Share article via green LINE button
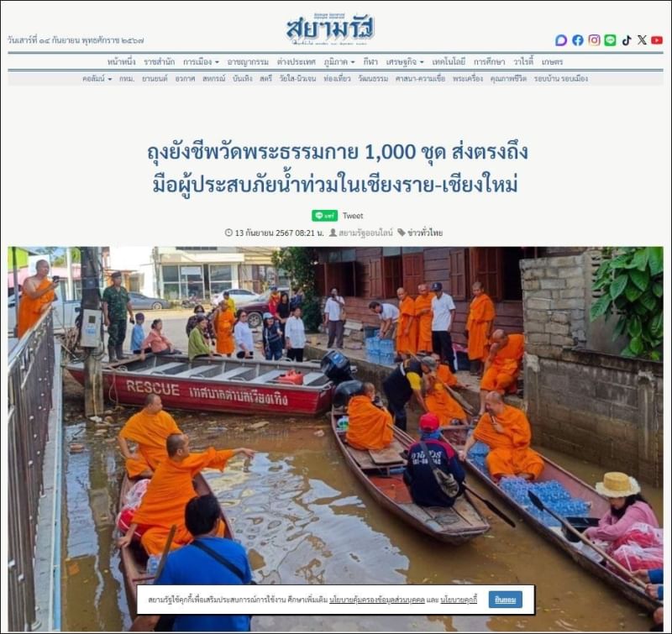 324,216
